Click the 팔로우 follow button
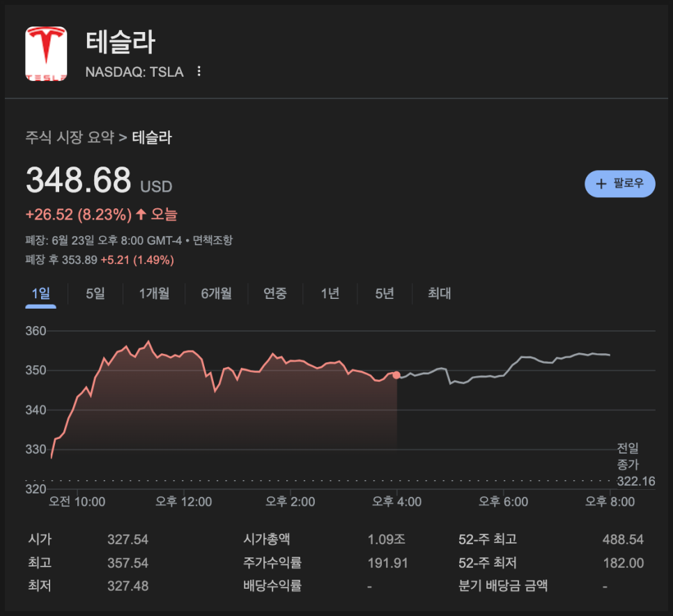The width and height of the screenshot is (673, 616). (620, 184)
